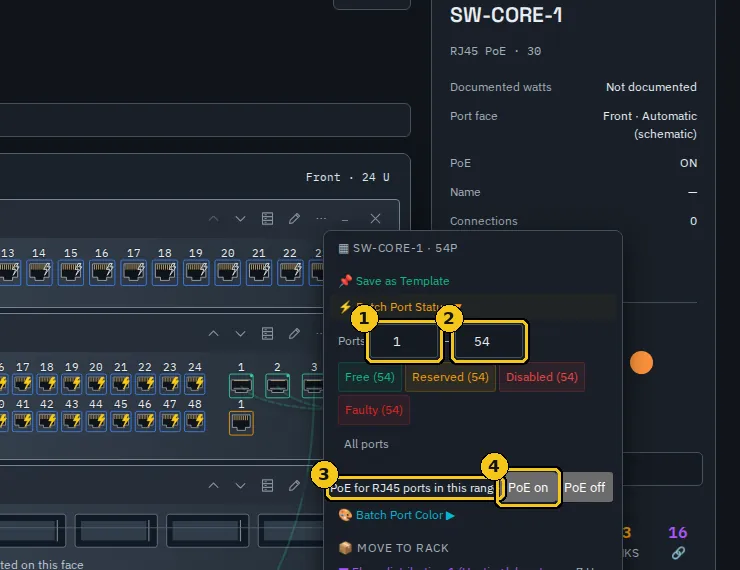Click the purple 16 count
Image resolution: width=740 pixels, height=570 pixels.
click(678, 533)
